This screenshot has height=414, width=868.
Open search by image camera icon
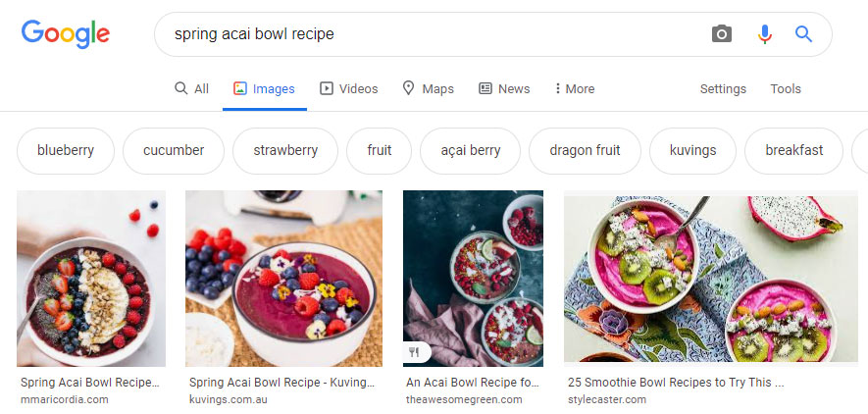(x=722, y=34)
